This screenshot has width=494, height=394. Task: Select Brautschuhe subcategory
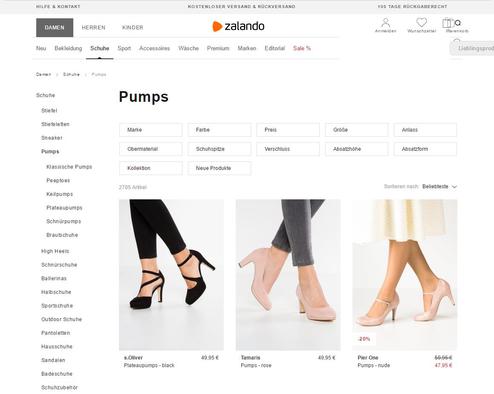62,235
